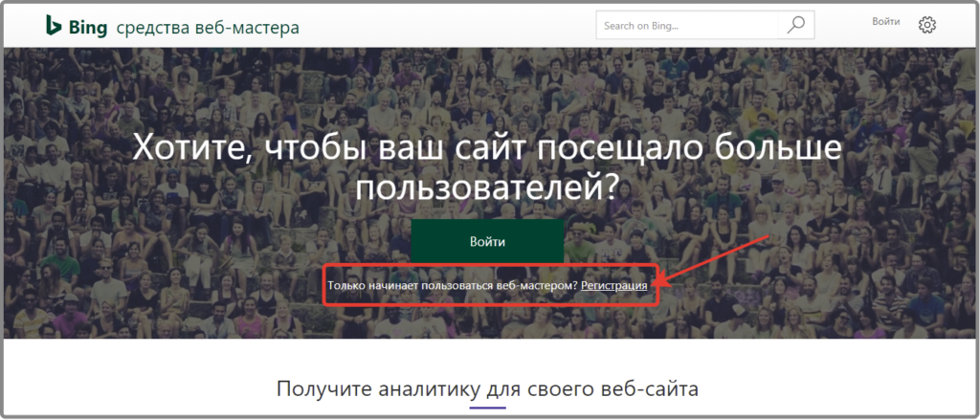
Task: Click "пользователей?" in the hero headline
Action: point(487,187)
